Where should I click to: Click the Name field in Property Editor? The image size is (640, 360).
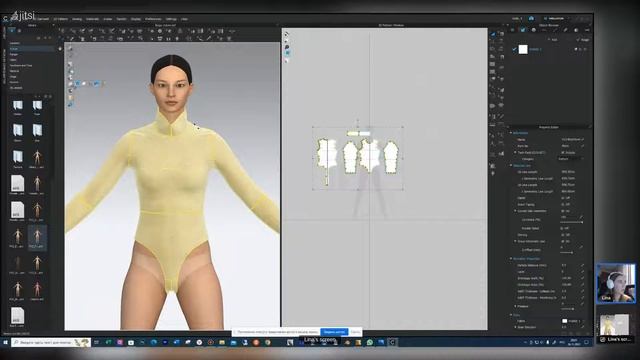(571, 140)
